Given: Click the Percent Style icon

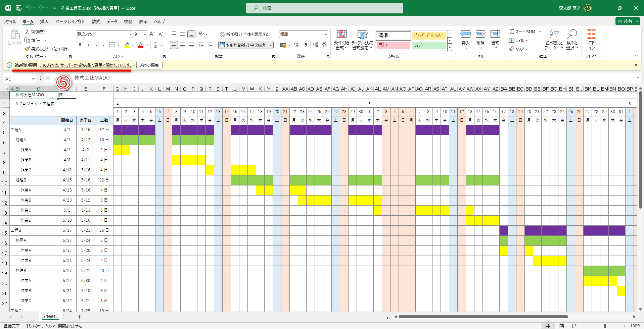Looking at the screenshot, I should pyautogui.click(x=297, y=45).
